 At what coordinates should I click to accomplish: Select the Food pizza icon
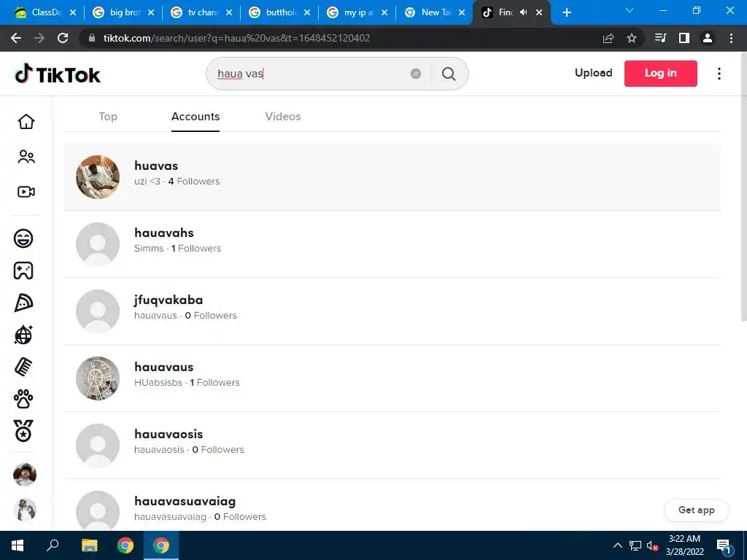coord(23,303)
